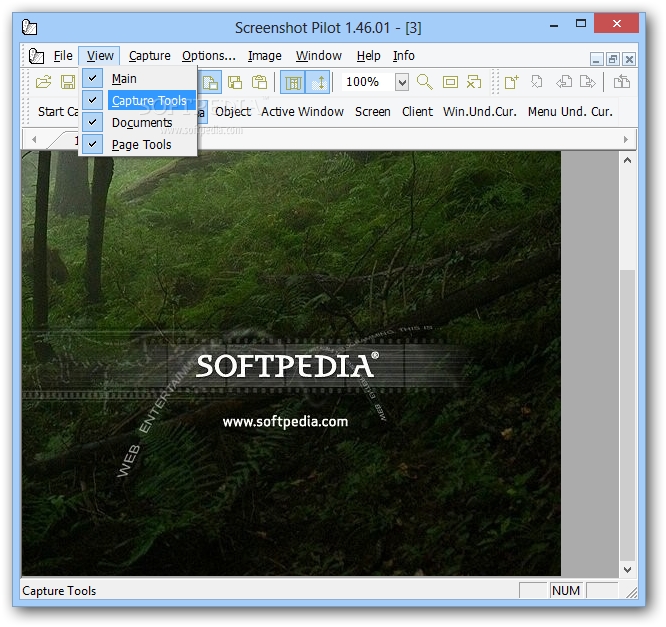Maximize the Screenshot Pilot window
This screenshot has width=666, height=627.
[x=581, y=24]
